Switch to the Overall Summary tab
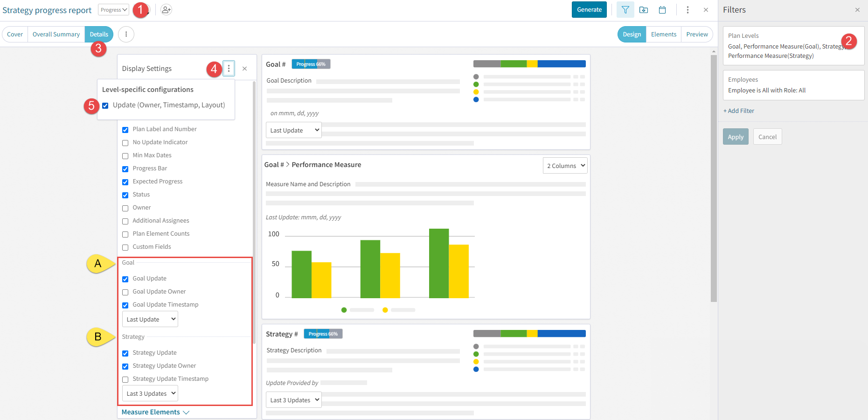 pyautogui.click(x=56, y=34)
